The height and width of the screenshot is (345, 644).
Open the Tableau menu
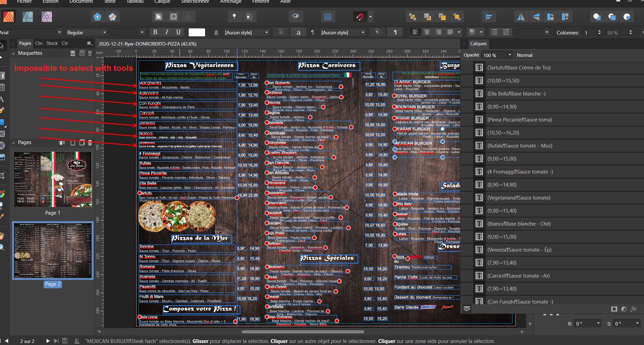point(135,2)
